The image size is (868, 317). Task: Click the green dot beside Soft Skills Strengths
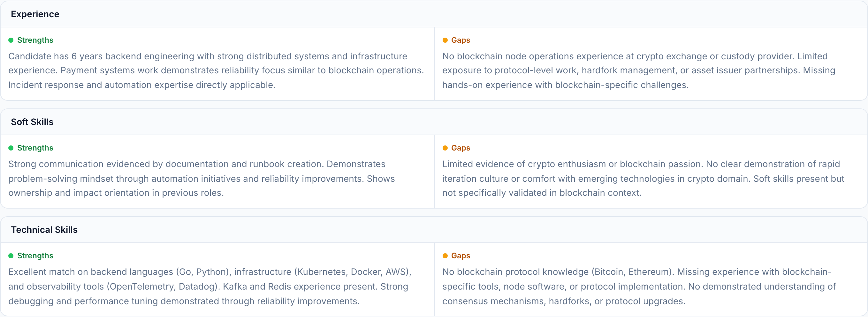coord(11,148)
